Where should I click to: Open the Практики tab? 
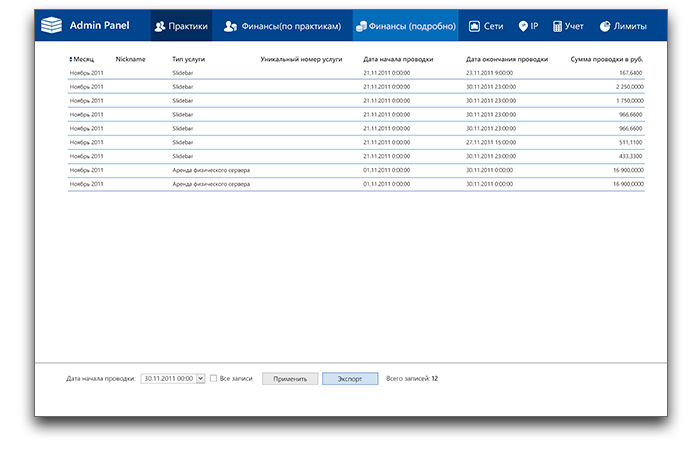180,26
